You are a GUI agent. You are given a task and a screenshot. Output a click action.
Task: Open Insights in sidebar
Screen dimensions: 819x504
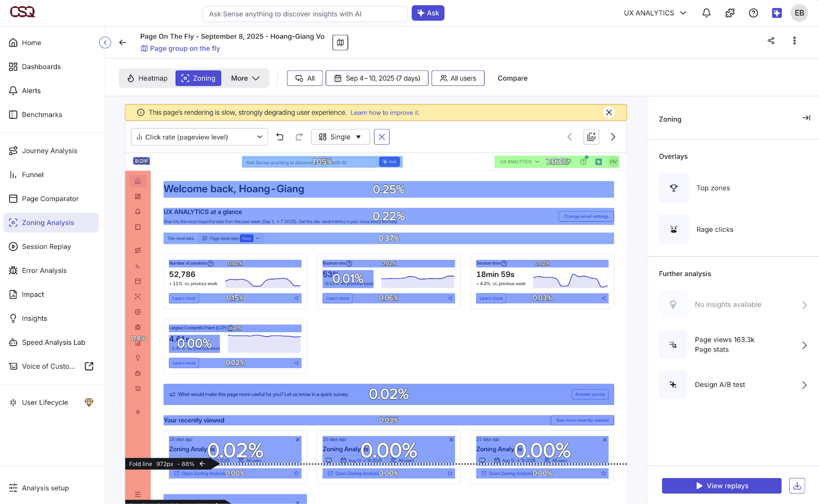51,319
